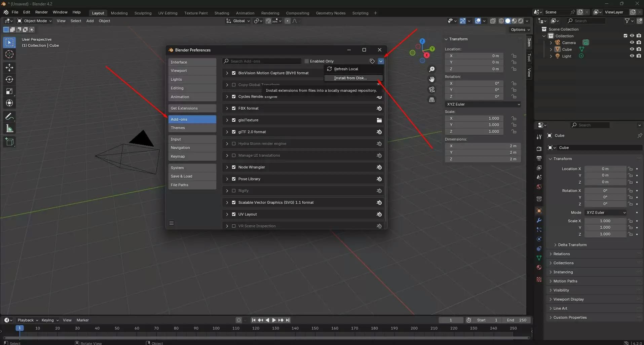Open the Object Mode dropdown
Image resolution: width=644 pixels, height=345 pixels.
(35, 21)
